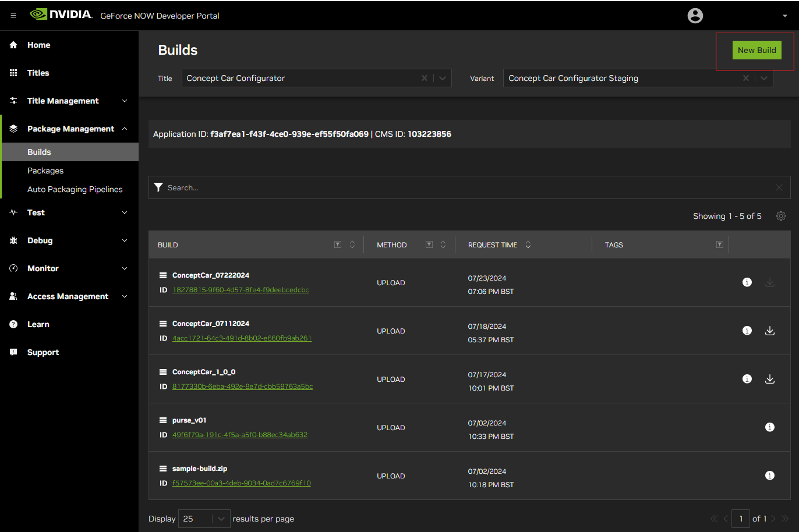Open table settings gear icon
This screenshot has width=799, height=532.
(x=781, y=216)
